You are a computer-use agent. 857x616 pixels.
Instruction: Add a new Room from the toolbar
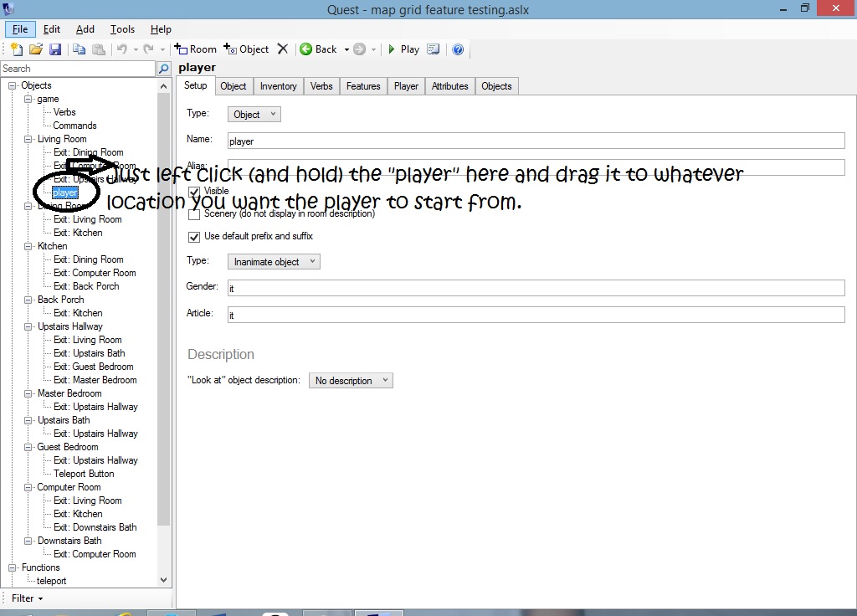tap(195, 49)
